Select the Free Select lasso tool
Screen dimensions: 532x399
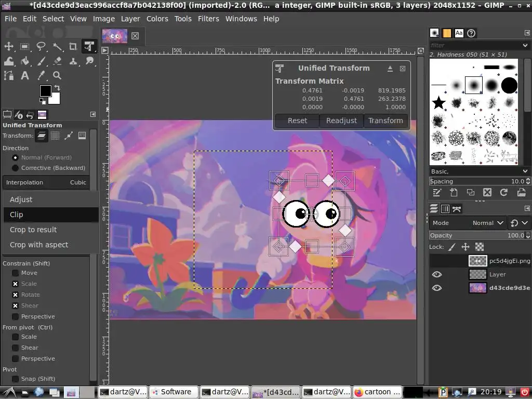(x=41, y=46)
